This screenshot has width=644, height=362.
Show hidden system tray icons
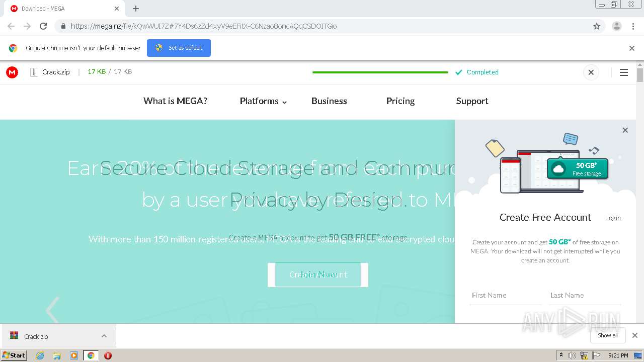[x=561, y=355]
